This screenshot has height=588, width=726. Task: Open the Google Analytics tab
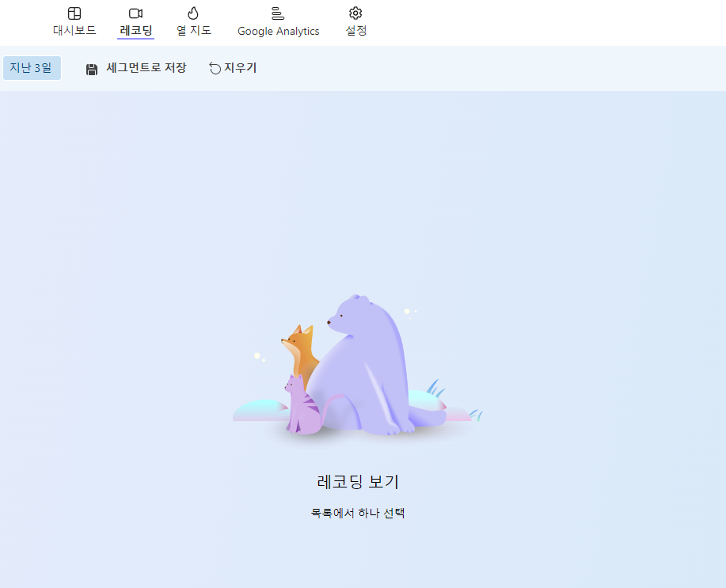tap(278, 21)
